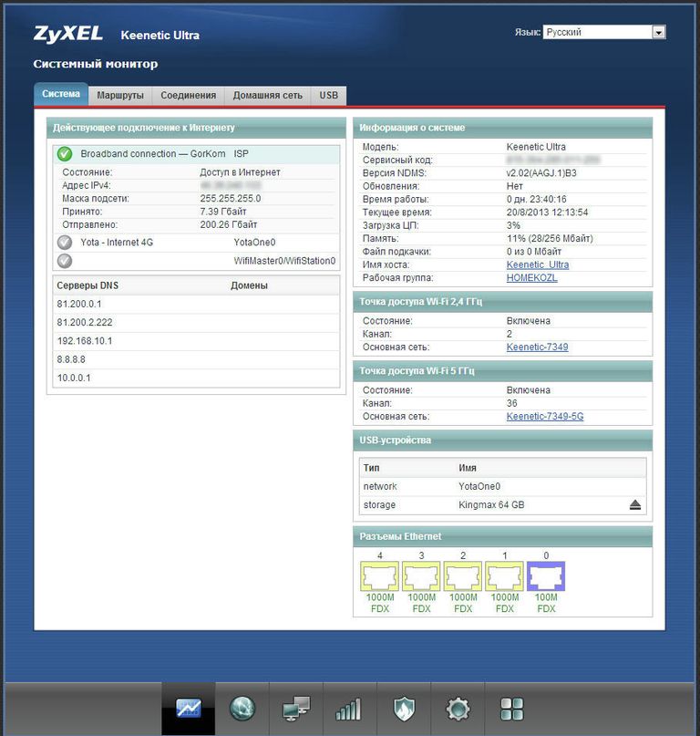Switch to the Домашняя сеть tab
Image resolution: width=700 pixels, height=736 pixels.
coord(267,95)
